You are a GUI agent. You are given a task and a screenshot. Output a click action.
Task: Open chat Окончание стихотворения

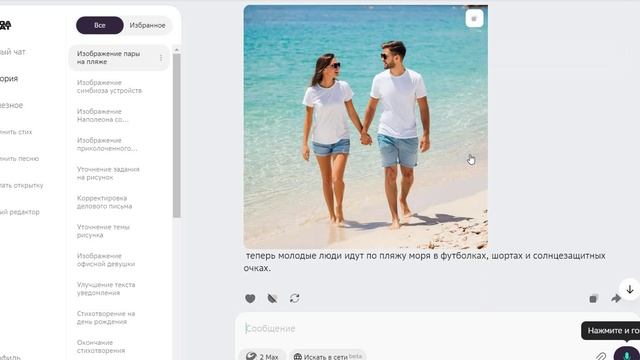tap(101, 347)
